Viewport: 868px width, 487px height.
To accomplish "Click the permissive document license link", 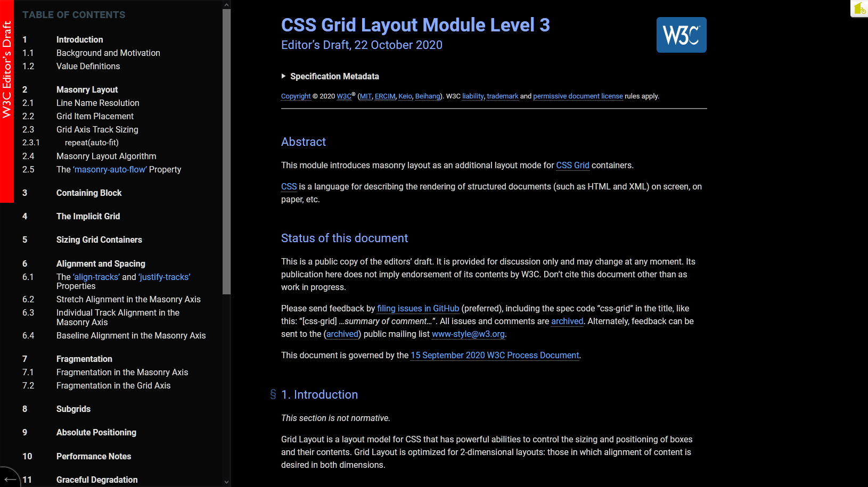I will [578, 96].
